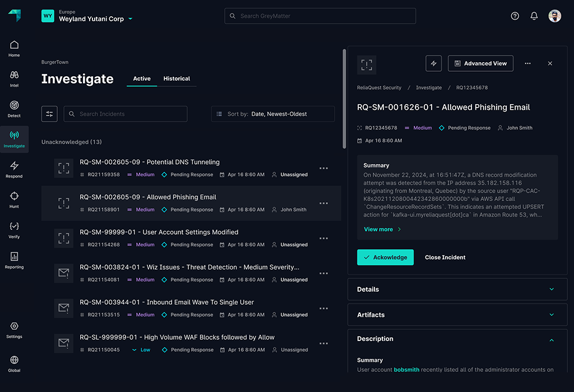Go to Detect in sidebar
This screenshot has height=392, width=574.
click(14, 109)
